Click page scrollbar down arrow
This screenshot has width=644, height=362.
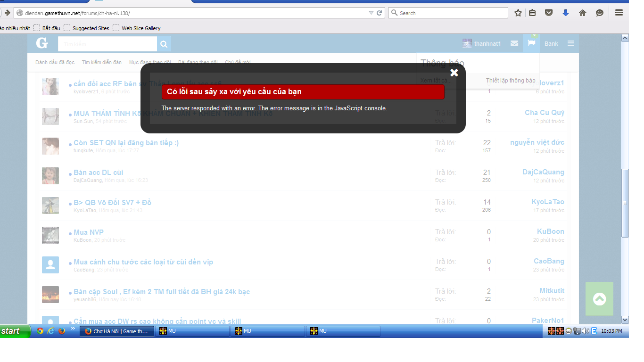[x=625, y=320]
